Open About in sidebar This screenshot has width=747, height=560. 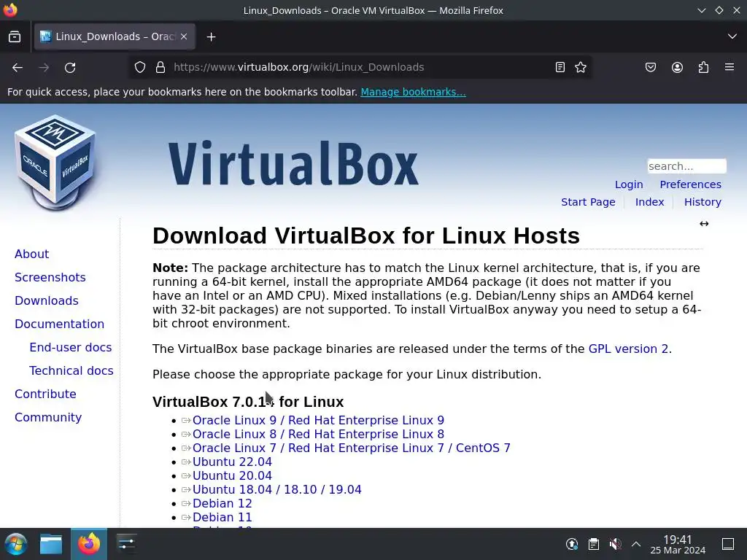pos(31,254)
